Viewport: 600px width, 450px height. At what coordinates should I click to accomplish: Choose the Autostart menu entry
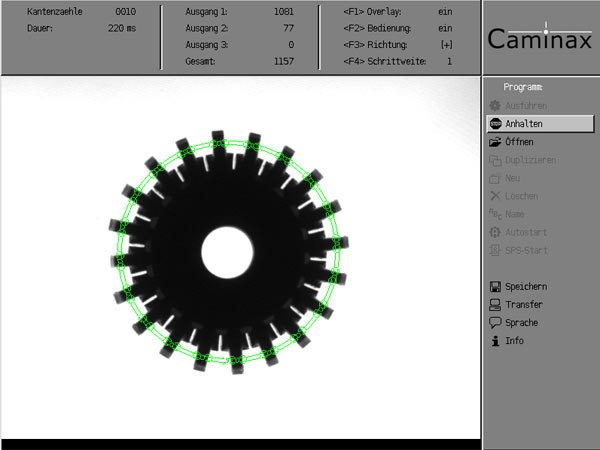coord(526,232)
